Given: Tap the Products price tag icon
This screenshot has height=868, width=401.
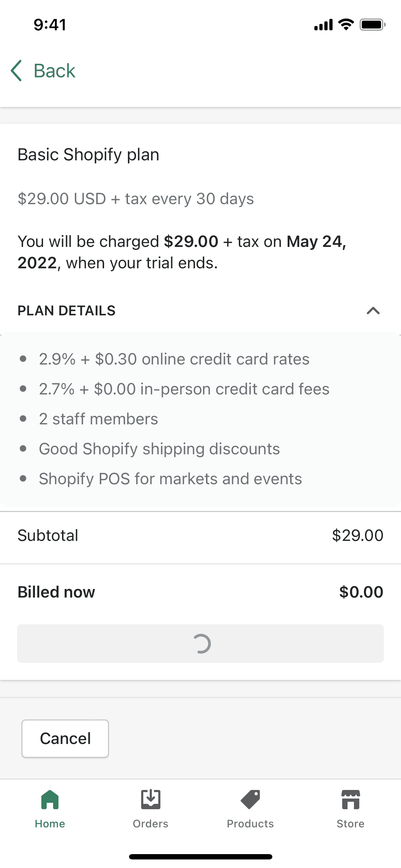Looking at the screenshot, I should pos(250,800).
